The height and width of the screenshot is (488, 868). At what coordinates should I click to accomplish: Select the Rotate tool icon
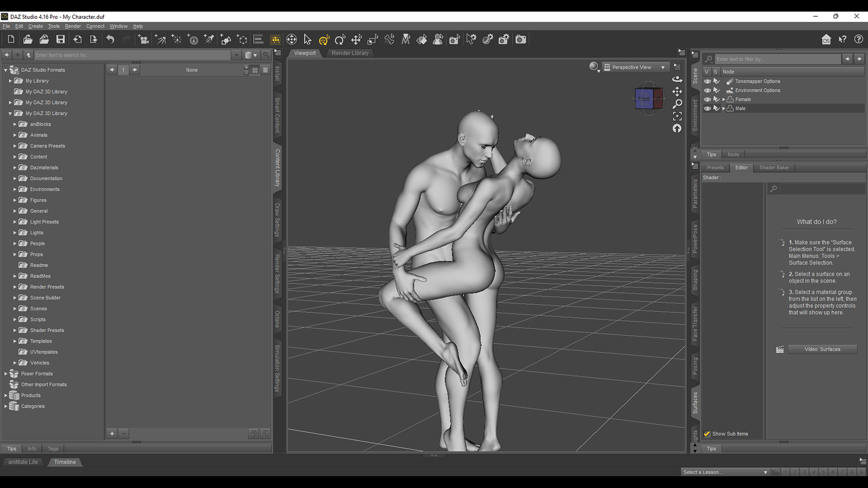point(340,40)
